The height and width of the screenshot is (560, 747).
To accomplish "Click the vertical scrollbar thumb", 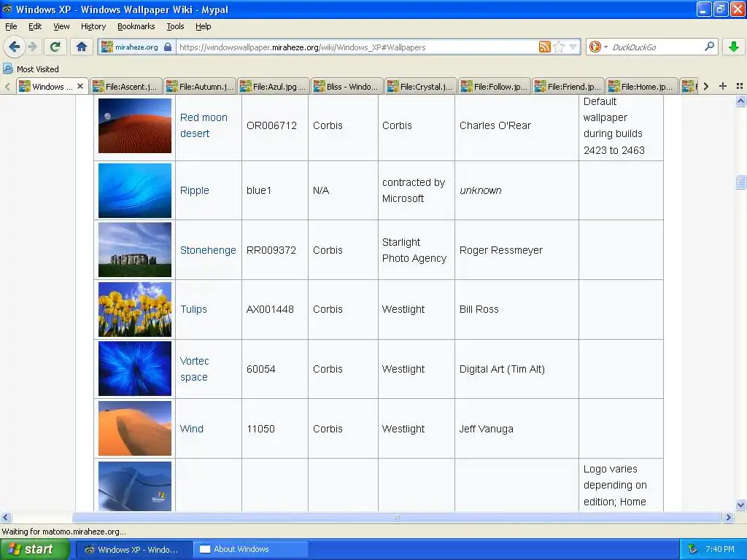I will click(x=740, y=182).
